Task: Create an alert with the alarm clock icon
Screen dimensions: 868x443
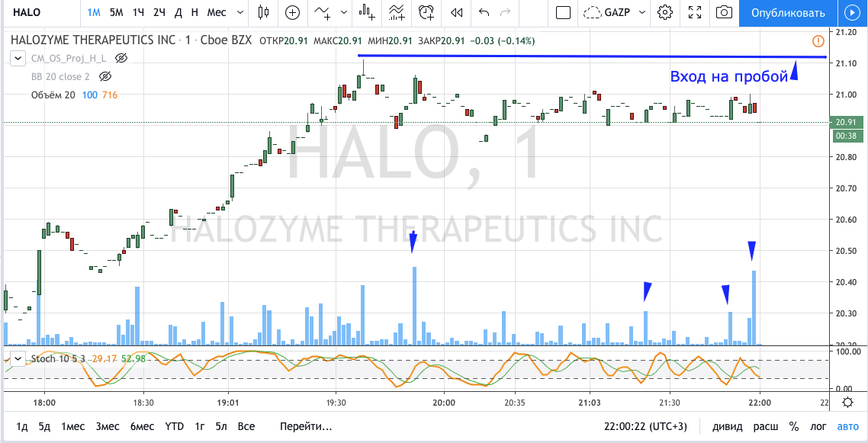Action: 426,12
